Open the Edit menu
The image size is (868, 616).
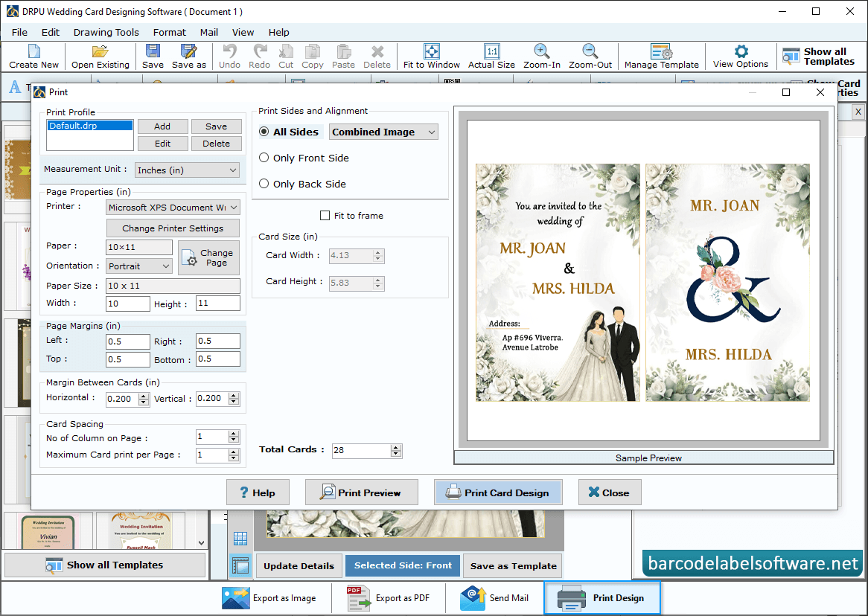(x=51, y=32)
